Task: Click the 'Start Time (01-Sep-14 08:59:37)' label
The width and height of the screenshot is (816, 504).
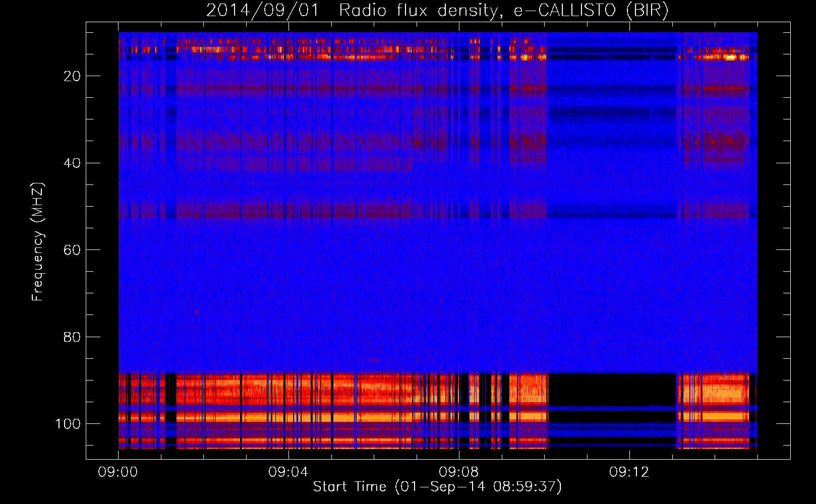Action: click(437, 487)
